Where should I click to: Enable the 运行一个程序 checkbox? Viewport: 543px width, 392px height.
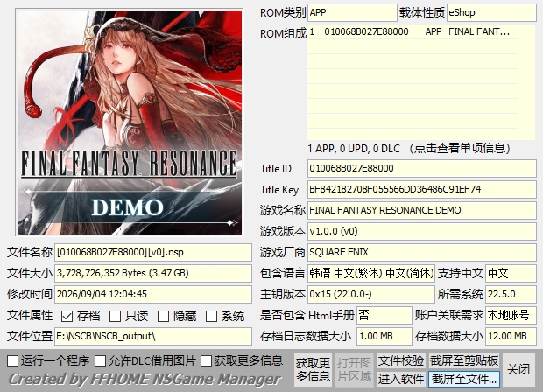(13, 360)
